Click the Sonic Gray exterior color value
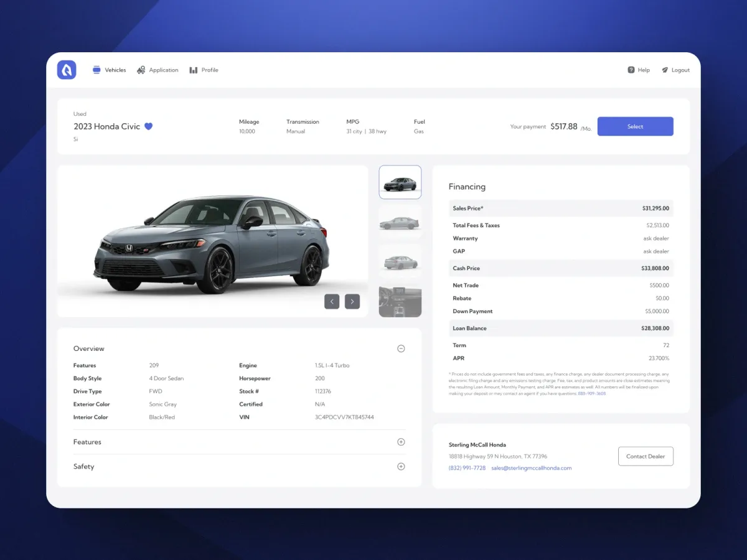The height and width of the screenshot is (560, 747). click(163, 404)
